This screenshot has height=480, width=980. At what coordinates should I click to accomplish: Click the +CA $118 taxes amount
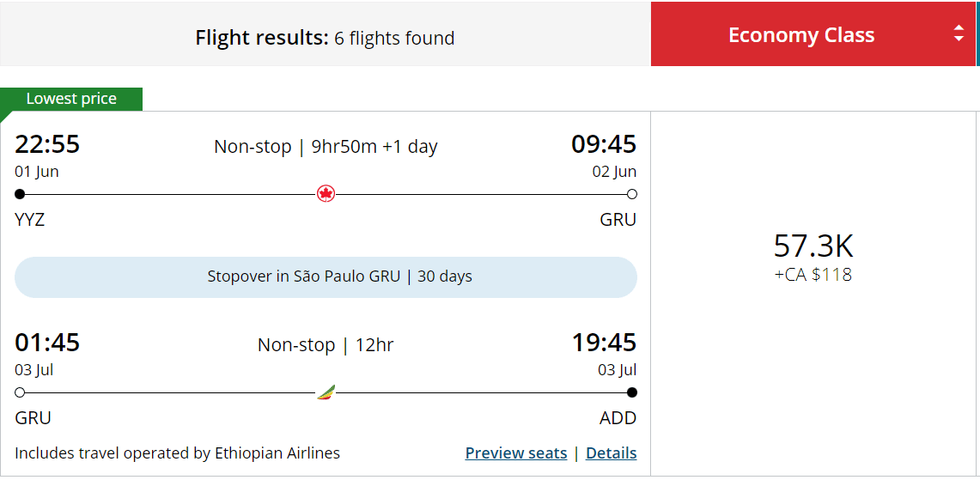813,275
